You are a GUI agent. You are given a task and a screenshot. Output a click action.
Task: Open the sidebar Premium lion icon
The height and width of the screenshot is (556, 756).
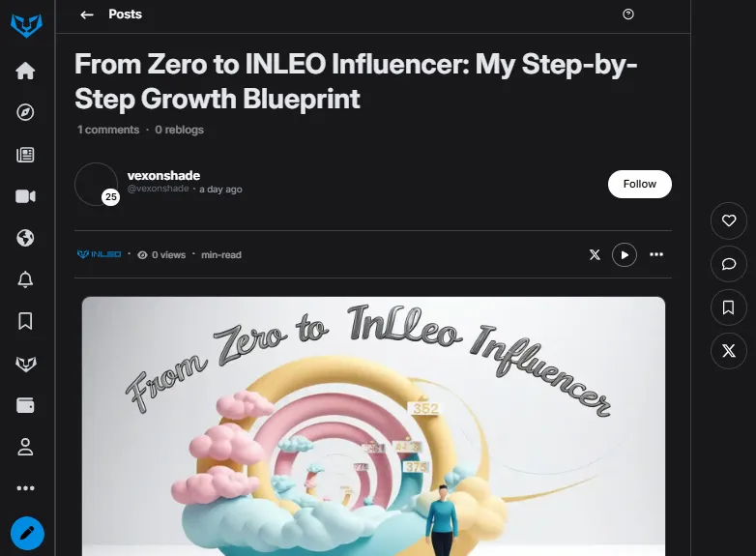click(25, 364)
